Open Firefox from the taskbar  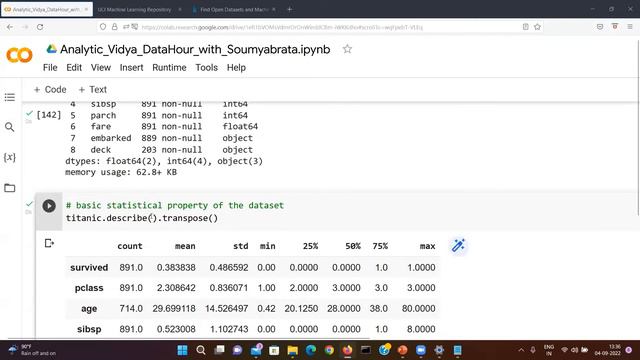347,350
